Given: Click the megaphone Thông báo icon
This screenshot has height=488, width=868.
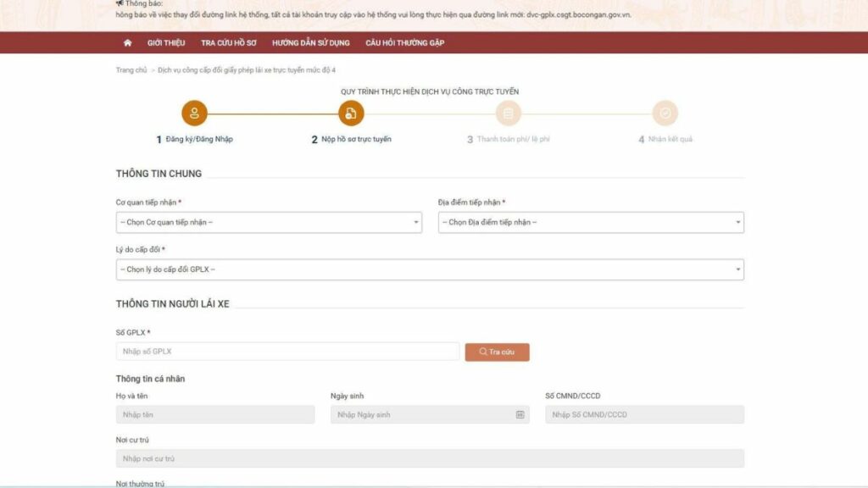Looking at the screenshot, I should [120, 3].
